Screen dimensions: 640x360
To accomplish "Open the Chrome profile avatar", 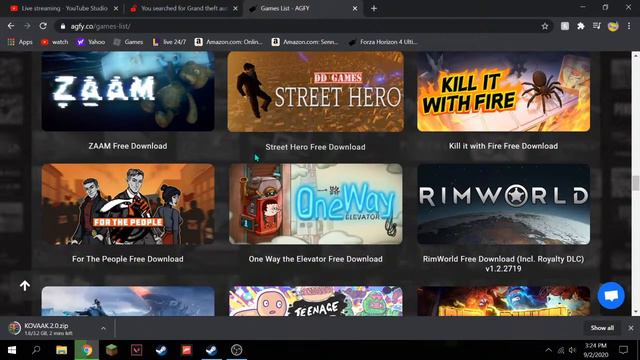I will pyautogui.click(x=613, y=26).
